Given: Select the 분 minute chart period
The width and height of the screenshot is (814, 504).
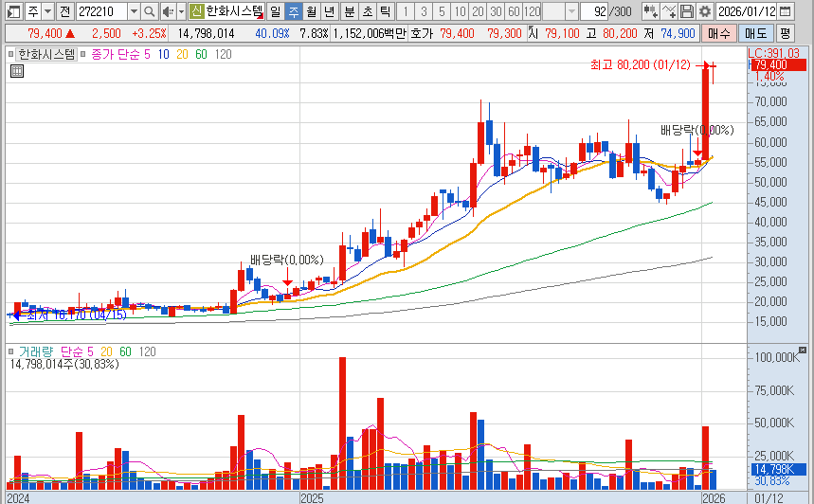Looking at the screenshot, I should pos(350,11).
